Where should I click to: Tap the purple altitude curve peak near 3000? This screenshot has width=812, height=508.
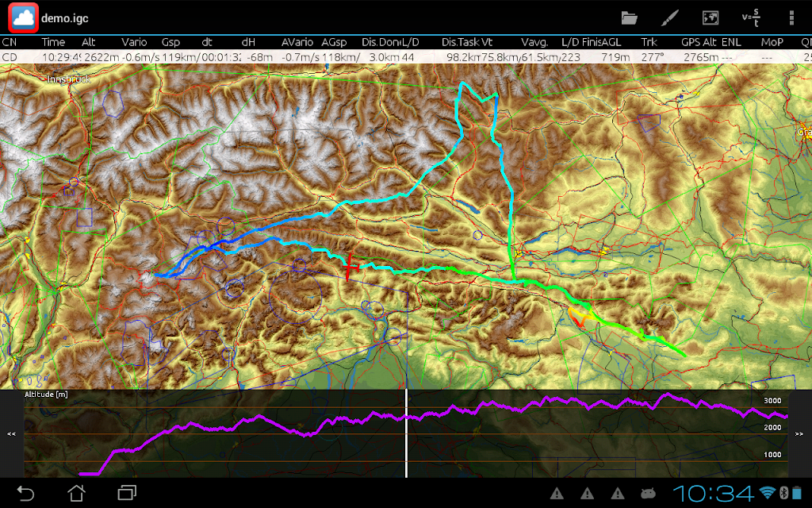[x=668, y=395]
